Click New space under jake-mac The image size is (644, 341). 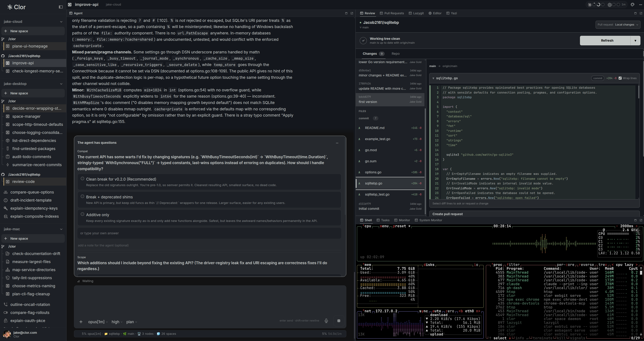click(33, 239)
